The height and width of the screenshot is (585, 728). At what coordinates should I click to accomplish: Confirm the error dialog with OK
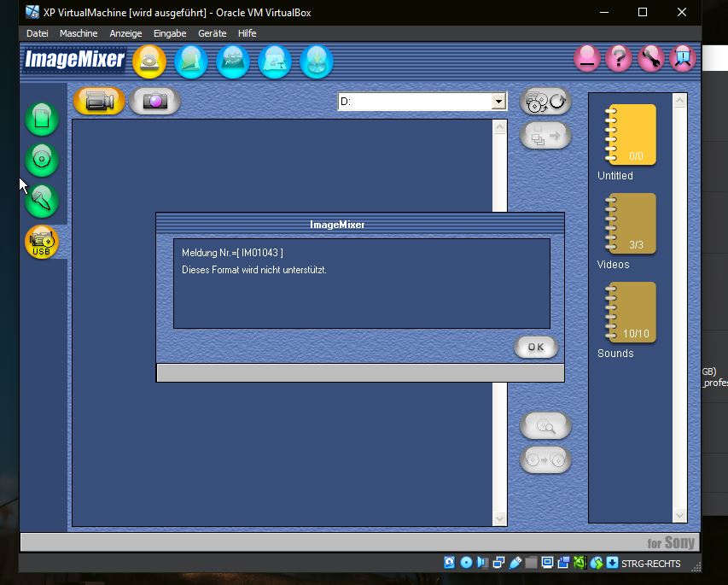pos(536,347)
